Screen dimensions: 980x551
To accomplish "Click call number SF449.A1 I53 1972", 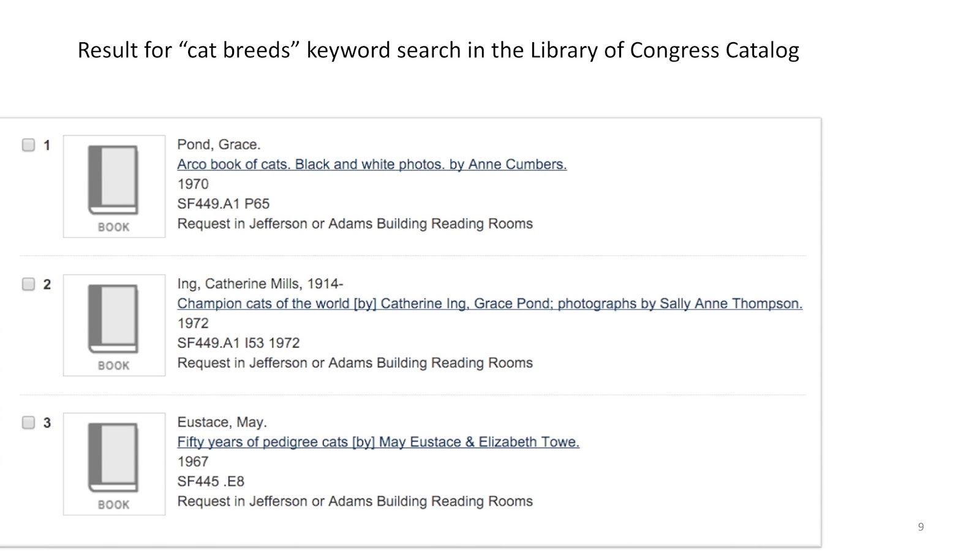I will (x=238, y=343).
